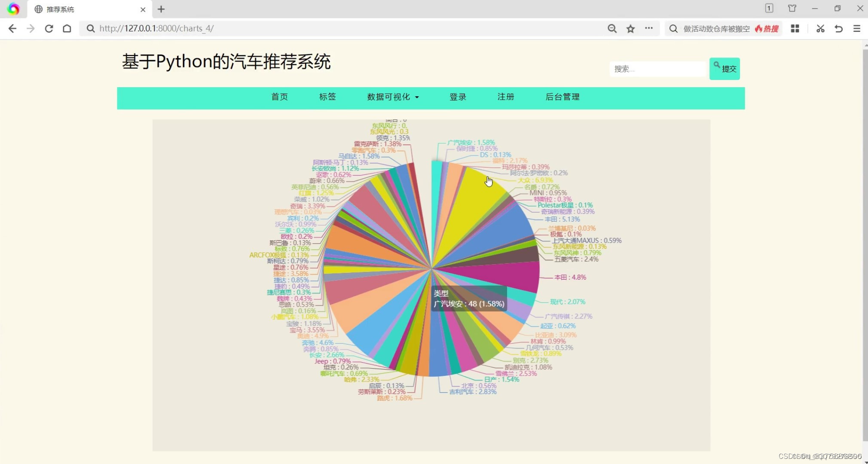Open the 标签 nav item

pos(327,97)
